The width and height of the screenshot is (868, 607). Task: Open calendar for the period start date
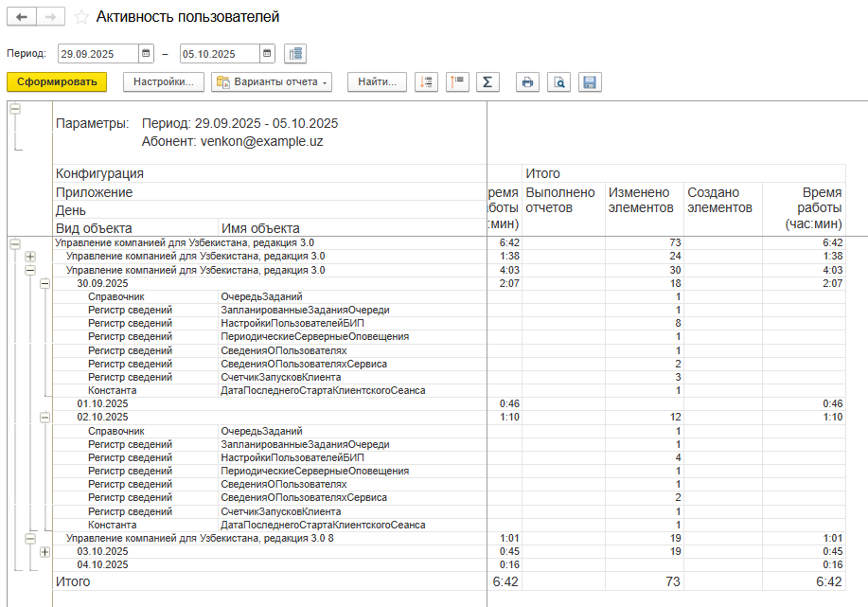(x=146, y=53)
